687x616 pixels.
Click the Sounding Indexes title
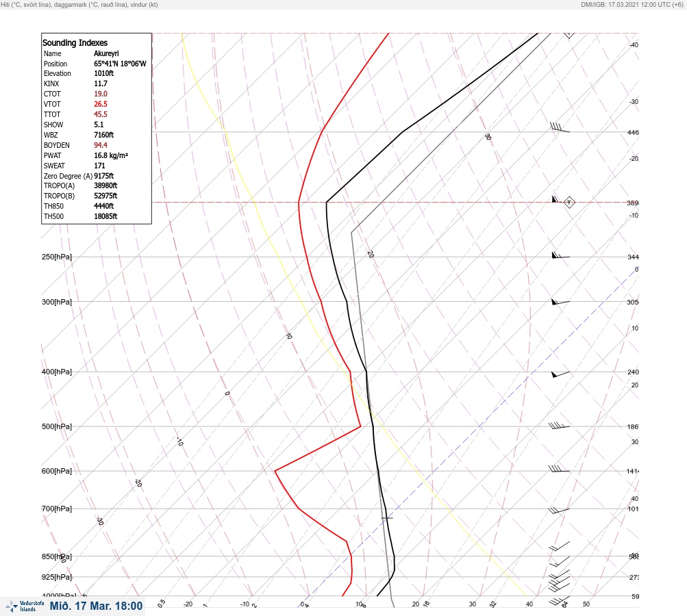point(75,42)
